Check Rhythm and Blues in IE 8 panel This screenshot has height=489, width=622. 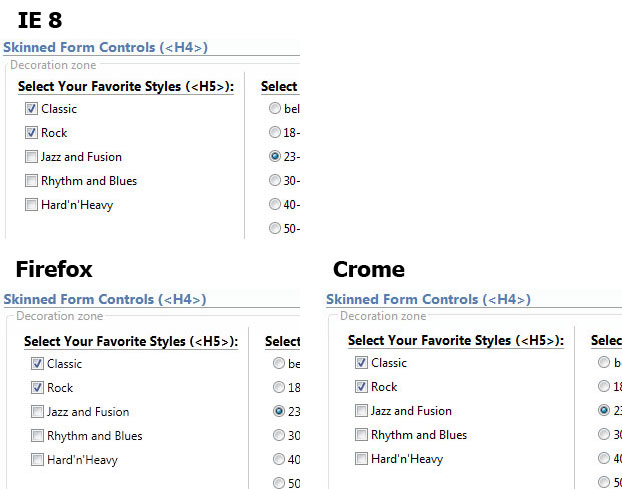[32, 181]
